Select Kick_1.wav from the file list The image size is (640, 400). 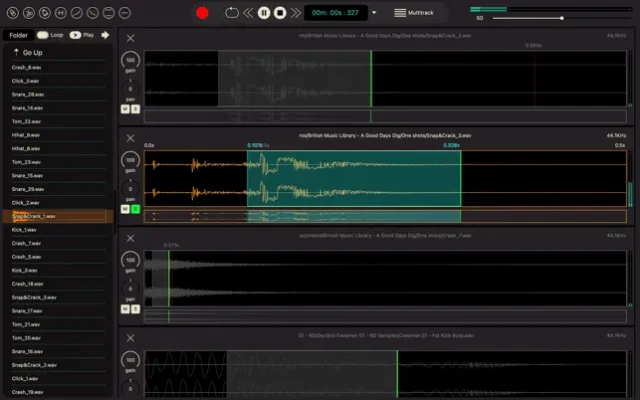24,229
